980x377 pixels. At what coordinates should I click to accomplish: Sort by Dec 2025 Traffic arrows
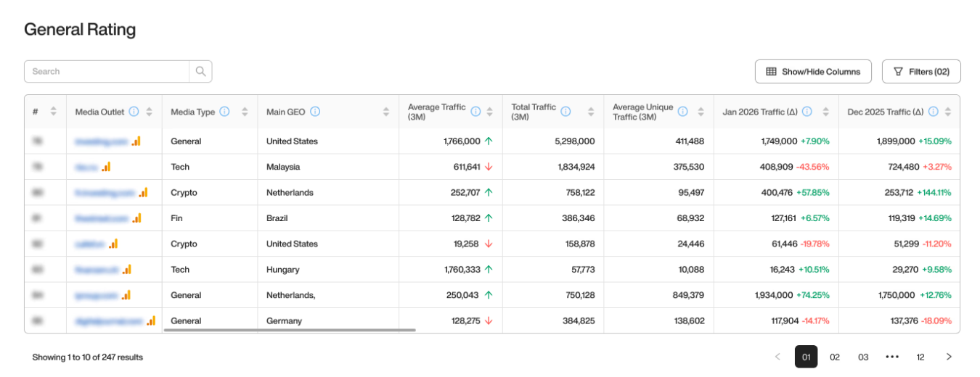(948, 112)
